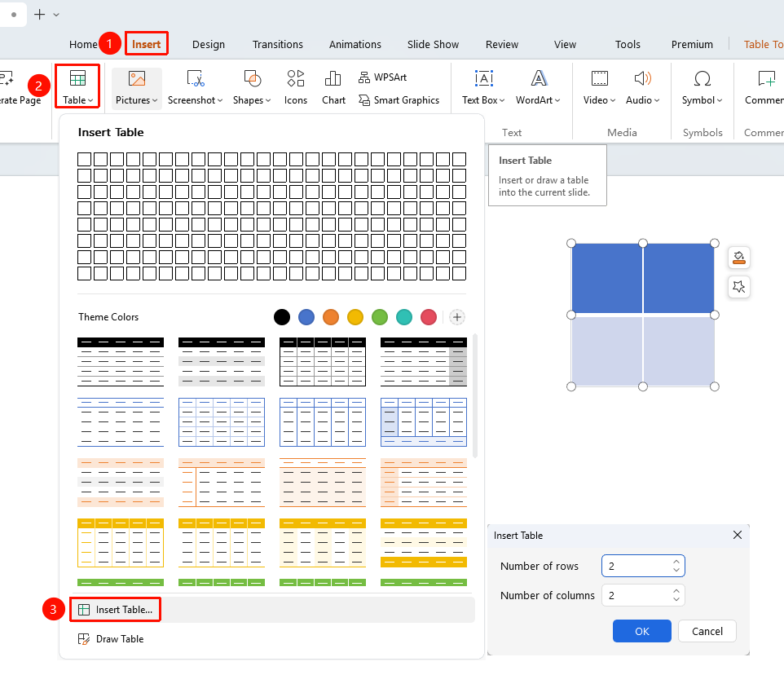Go to the Animations tab

coord(355,45)
